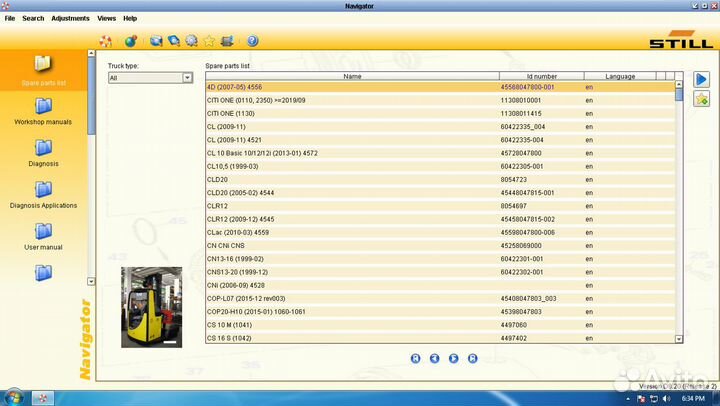This screenshot has height=406, width=720.
Task: Open the Views menu
Action: pos(106,18)
